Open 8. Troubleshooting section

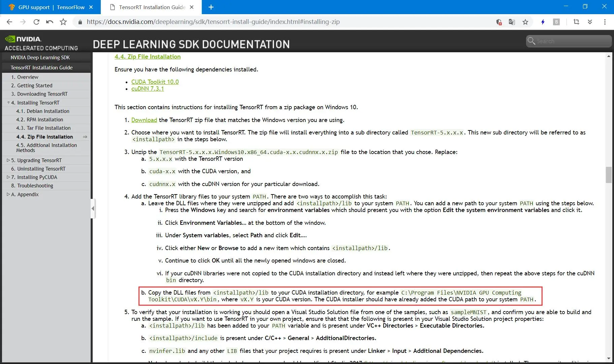click(x=32, y=186)
